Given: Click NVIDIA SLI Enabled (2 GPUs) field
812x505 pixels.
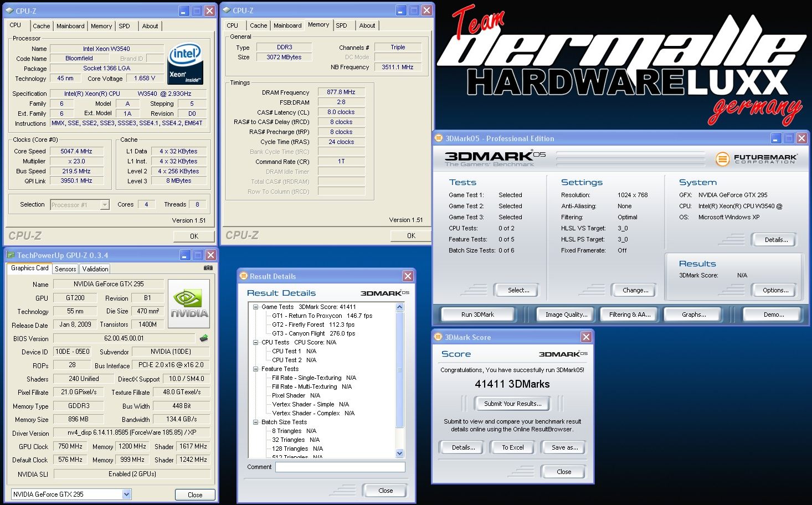Looking at the screenshot, I should 132,474.
